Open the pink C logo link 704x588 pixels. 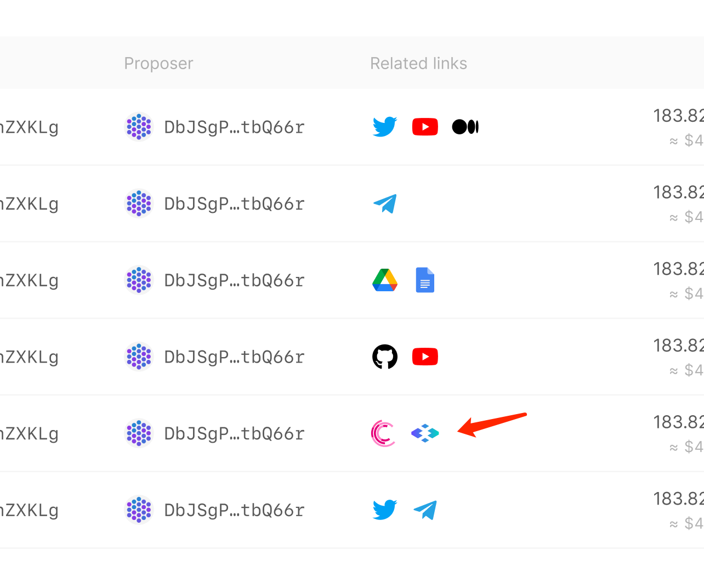point(384,433)
